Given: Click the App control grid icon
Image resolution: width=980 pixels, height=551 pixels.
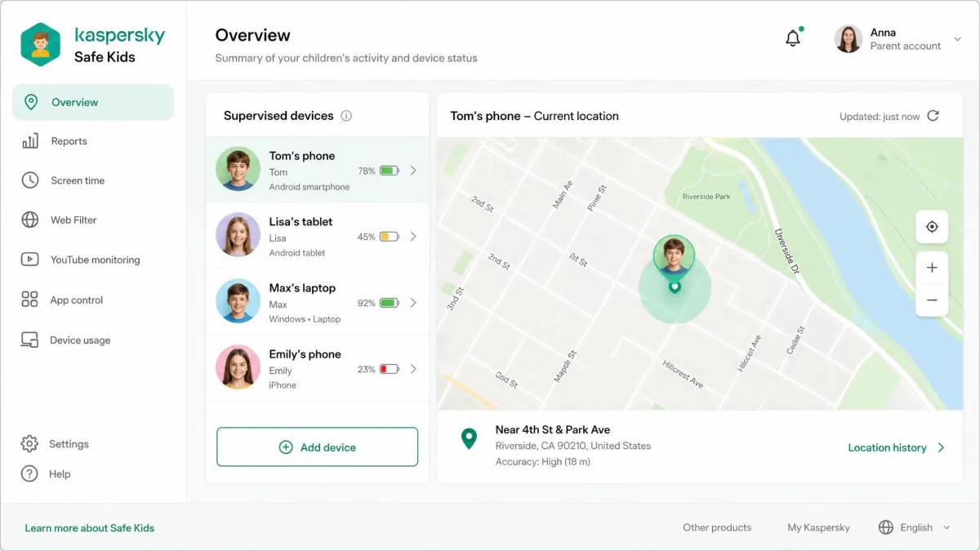Looking at the screenshot, I should click(30, 300).
